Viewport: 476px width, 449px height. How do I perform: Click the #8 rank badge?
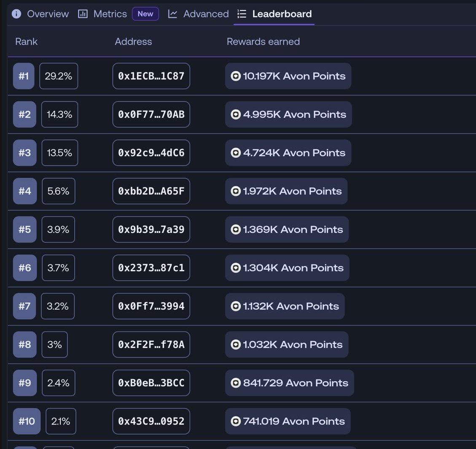[x=24, y=345]
